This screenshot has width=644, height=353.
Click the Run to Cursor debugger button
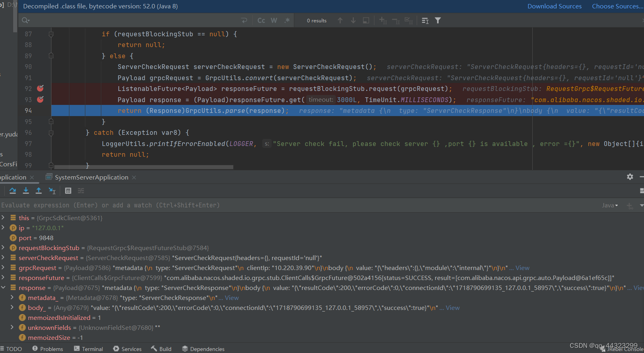52,191
